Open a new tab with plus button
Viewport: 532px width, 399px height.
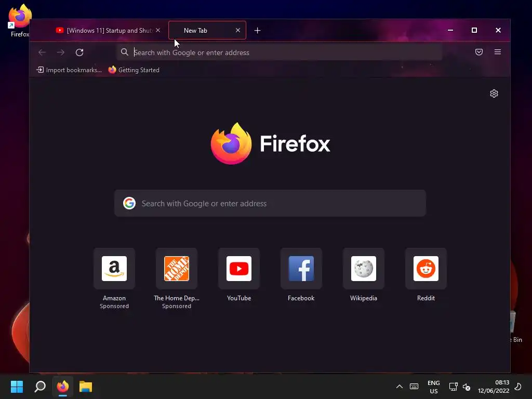(258, 31)
